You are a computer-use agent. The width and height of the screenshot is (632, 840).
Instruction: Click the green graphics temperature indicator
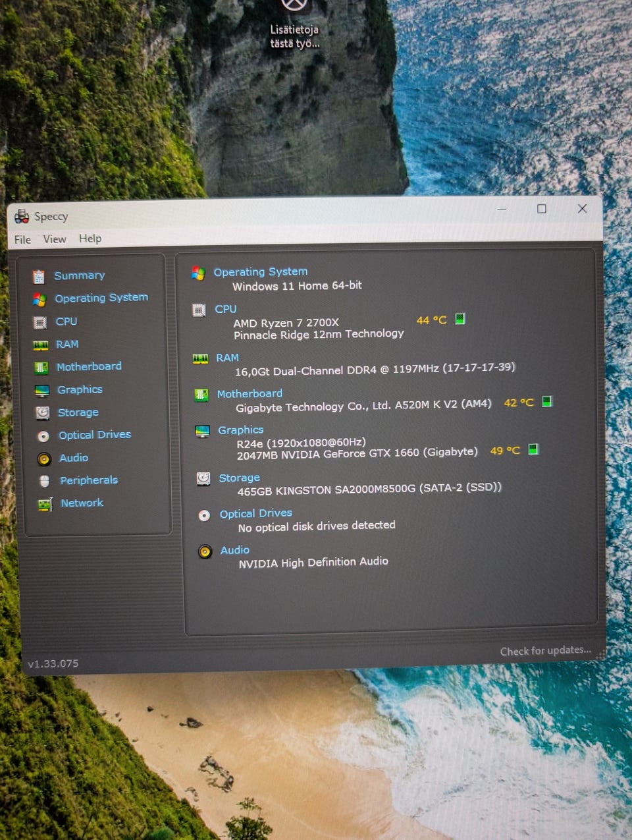533,449
